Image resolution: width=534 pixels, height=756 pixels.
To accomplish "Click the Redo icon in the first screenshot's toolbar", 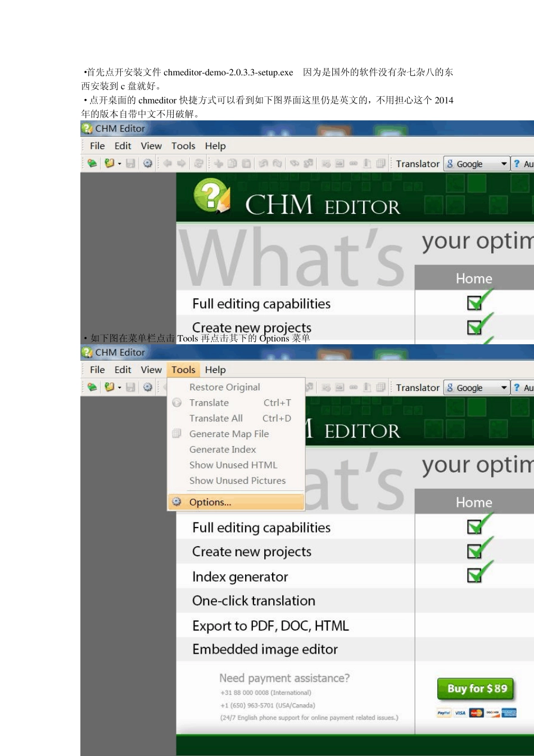I will 277,164.
